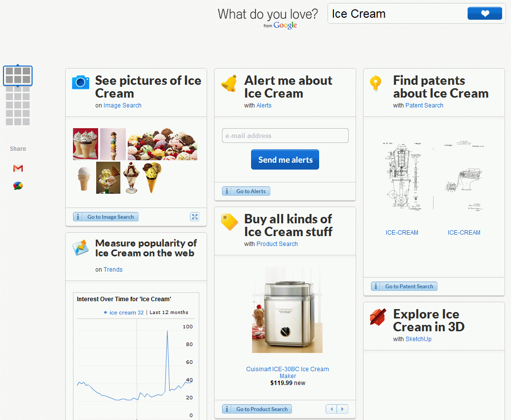Click the Alerts bell icon
The height and width of the screenshot is (420, 511).
(229, 83)
